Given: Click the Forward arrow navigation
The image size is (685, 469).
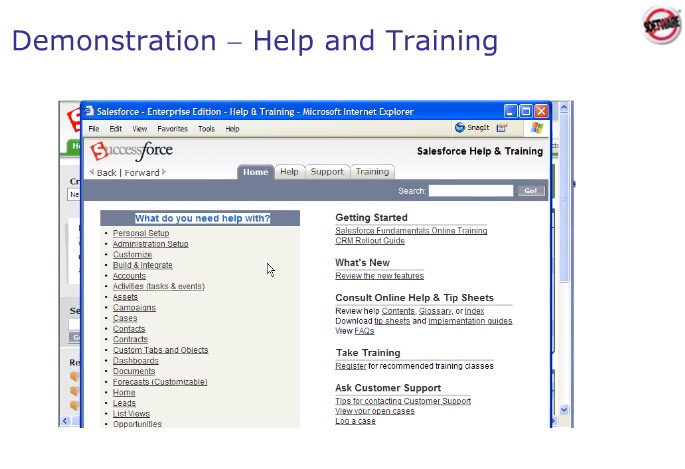Looking at the screenshot, I should coord(144,172).
